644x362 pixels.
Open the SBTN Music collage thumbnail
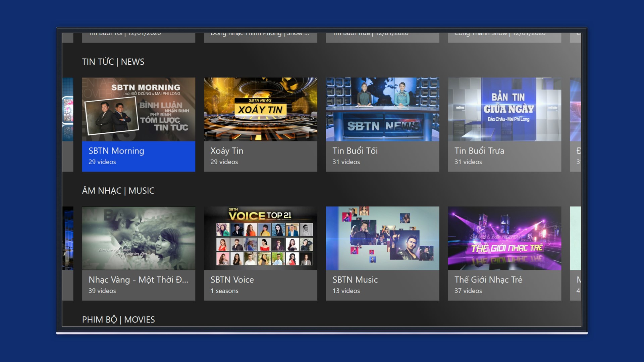tap(383, 238)
